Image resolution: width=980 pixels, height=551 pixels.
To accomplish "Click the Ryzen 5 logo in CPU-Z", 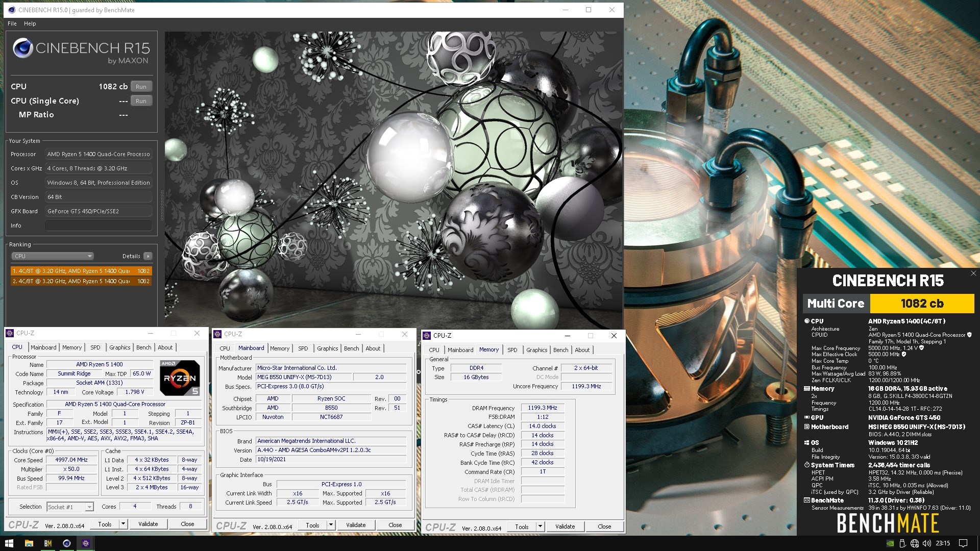I will click(x=180, y=378).
